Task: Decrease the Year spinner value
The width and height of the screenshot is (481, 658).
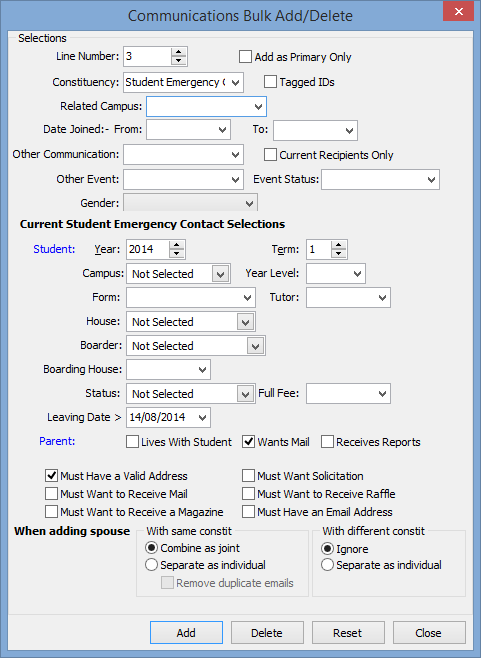Action: (x=177, y=253)
